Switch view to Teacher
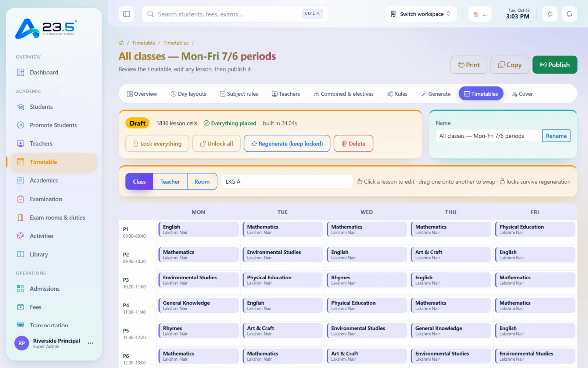 (x=170, y=181)
